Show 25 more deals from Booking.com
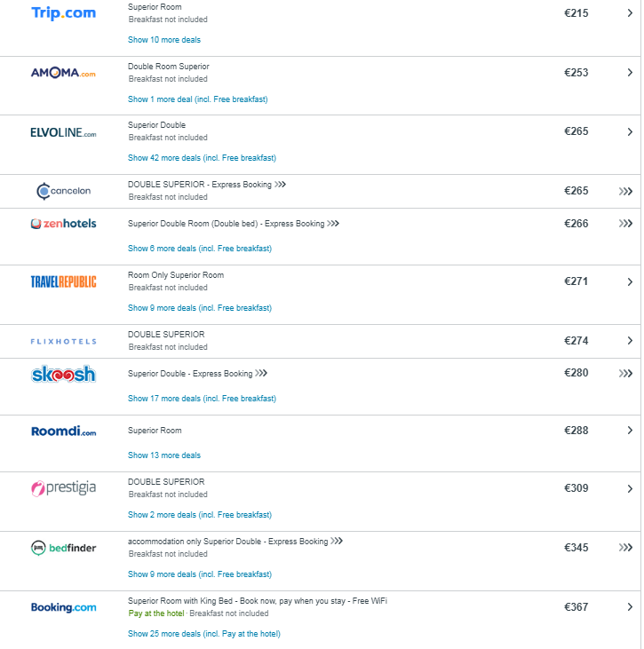The height and width of the screenshot is (649, 644). pos(204,634)
